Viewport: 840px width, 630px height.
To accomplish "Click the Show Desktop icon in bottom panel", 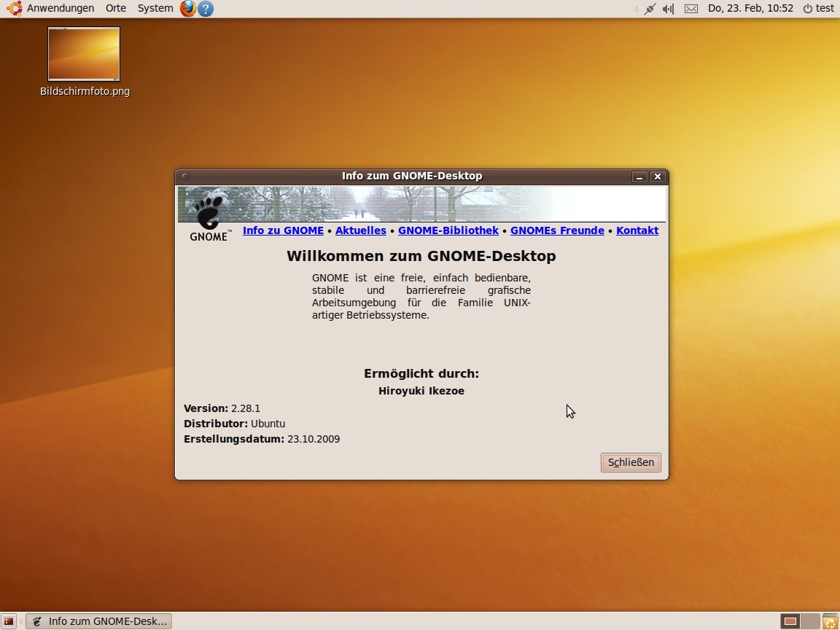I will coord(9,621).
